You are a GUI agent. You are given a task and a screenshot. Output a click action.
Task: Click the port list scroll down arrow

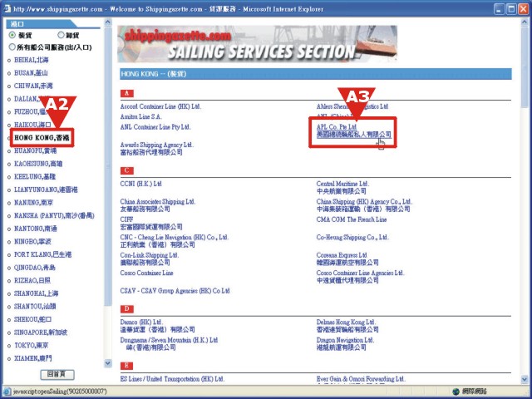107,363
